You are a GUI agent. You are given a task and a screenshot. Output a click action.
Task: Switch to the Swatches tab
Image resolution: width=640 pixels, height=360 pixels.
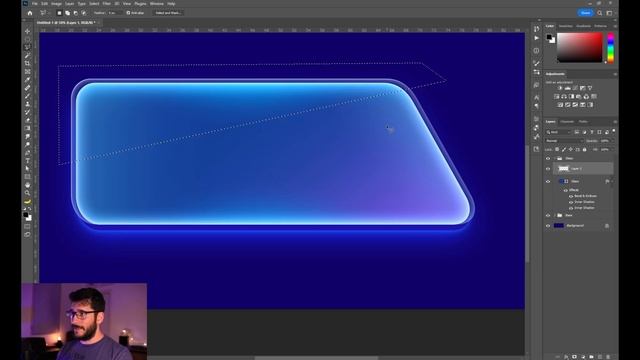tap(565, 26)
